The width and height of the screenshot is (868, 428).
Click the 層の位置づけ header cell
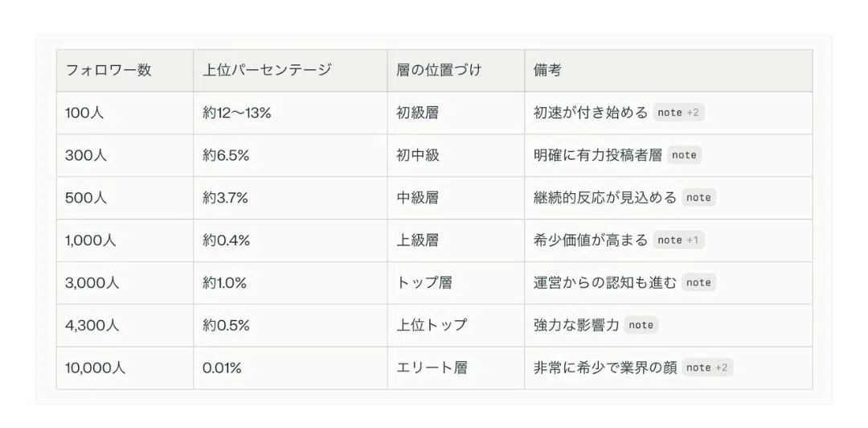pyautogui.click(x=457, y=71)
